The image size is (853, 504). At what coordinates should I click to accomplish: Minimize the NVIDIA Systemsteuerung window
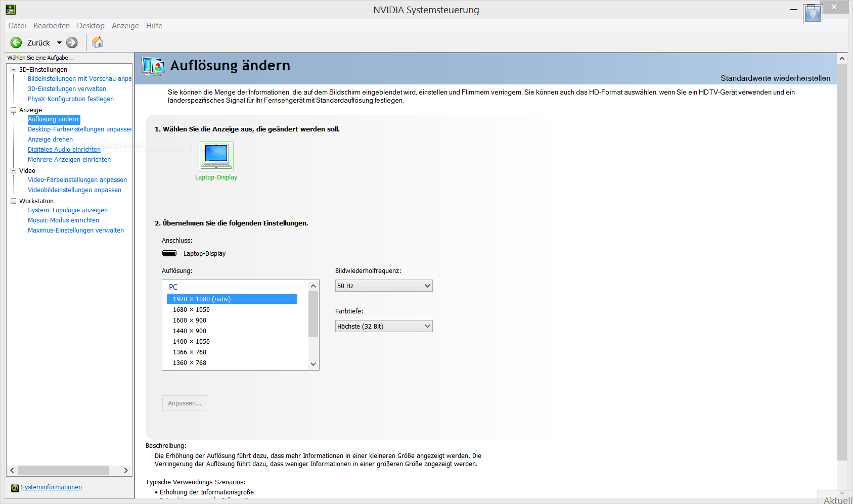[x=794, y=10]
